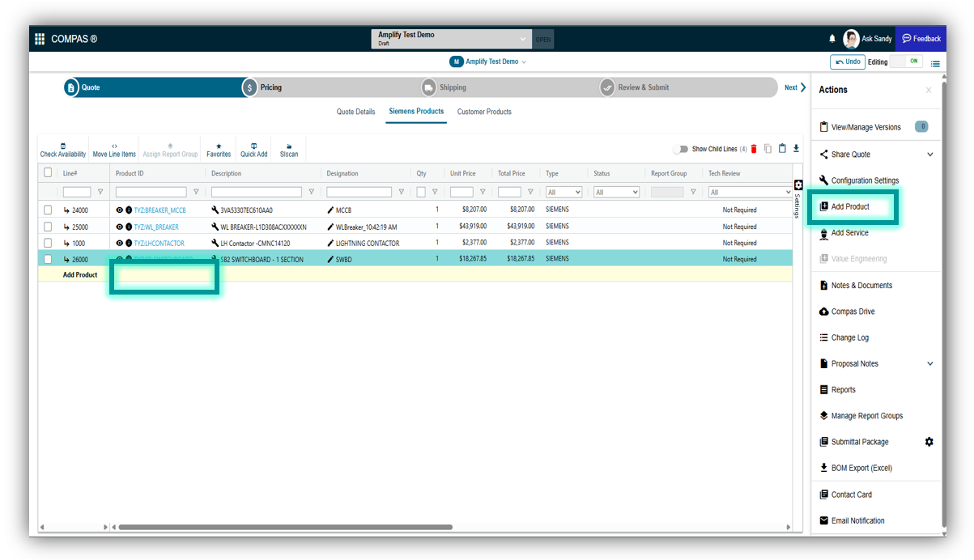
Task: Expand the Share Quote section
Action: coord(930,155)
